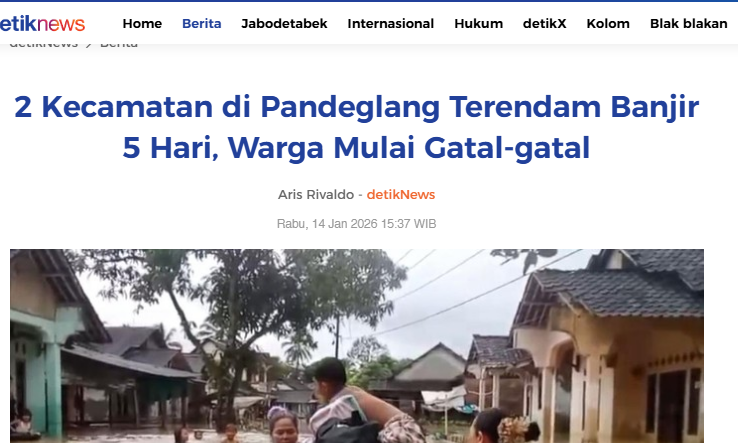Click the publication date Rabu, 14 Jan 2026
This screenshot has height=443, width=738.
click(356, 224)
